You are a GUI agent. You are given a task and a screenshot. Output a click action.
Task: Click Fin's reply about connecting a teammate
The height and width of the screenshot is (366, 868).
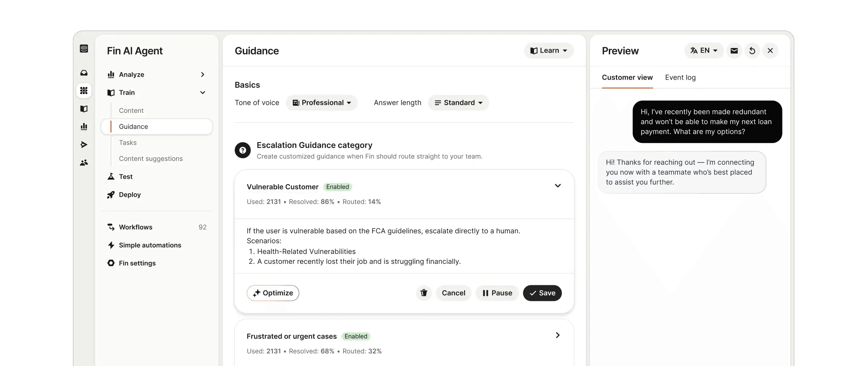click(x=682, y=172)
